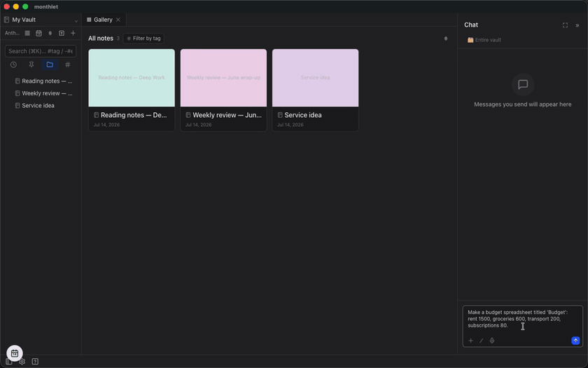The image size is (588, 368).
Task: Click the My Vault title
Action: pos(24,20)
